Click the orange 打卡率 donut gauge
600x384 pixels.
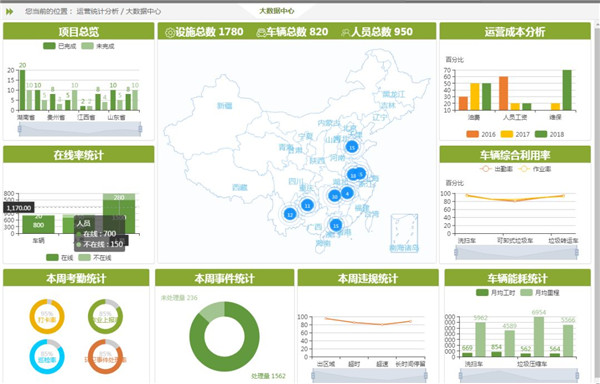[x=47, y=317]
